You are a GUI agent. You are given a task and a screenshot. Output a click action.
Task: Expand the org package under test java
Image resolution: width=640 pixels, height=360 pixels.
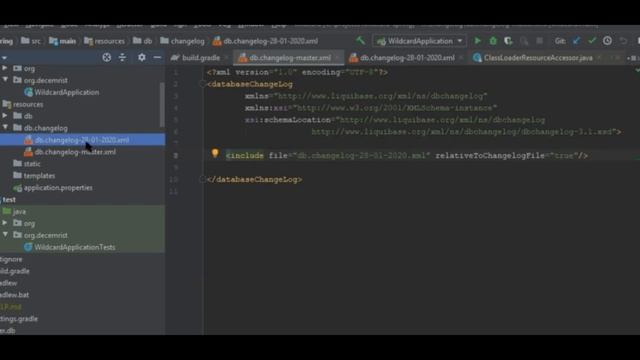[4, 223]
